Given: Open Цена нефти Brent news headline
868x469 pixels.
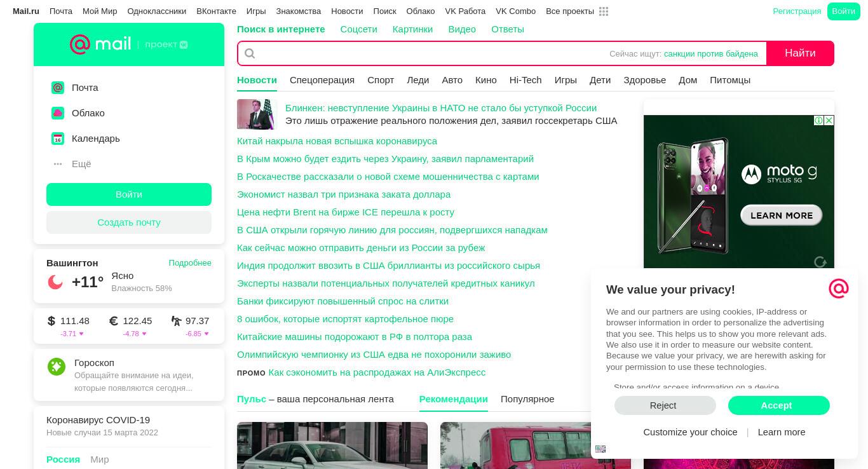Looking at the screenshot, I should click(346, 212).
